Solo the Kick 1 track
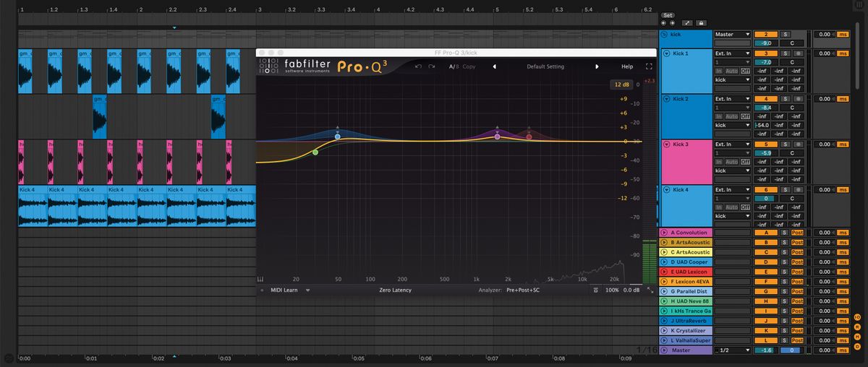 [x=786, y=53]
